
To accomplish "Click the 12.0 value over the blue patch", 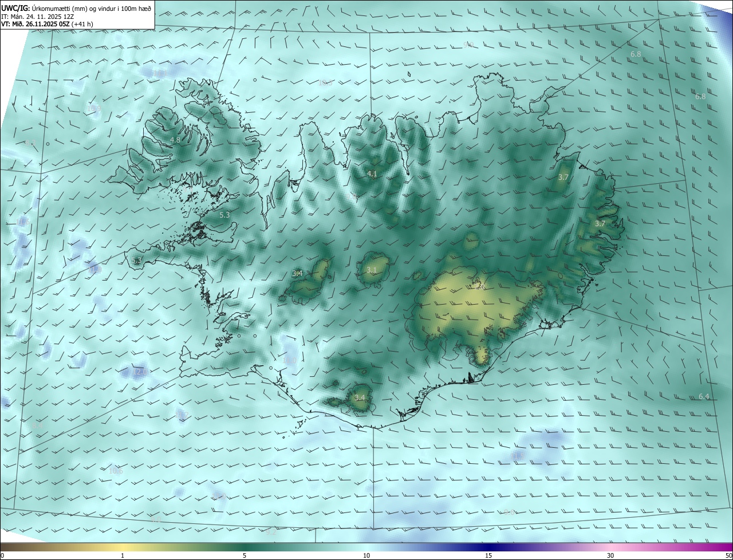I will coord(141,372).
